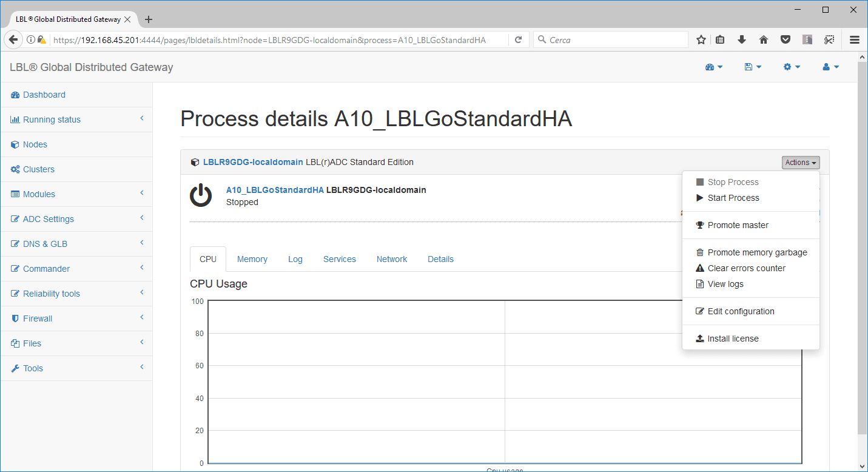Screen dimensions: 868x472
Task: Switch to the Services tab
Action: tap(340, 259)
